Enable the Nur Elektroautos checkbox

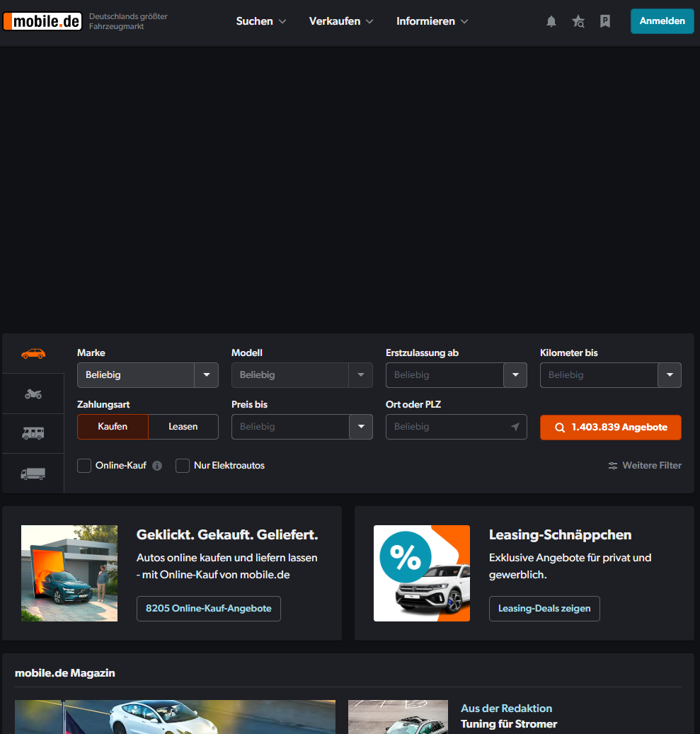click(x=183, y=465)
